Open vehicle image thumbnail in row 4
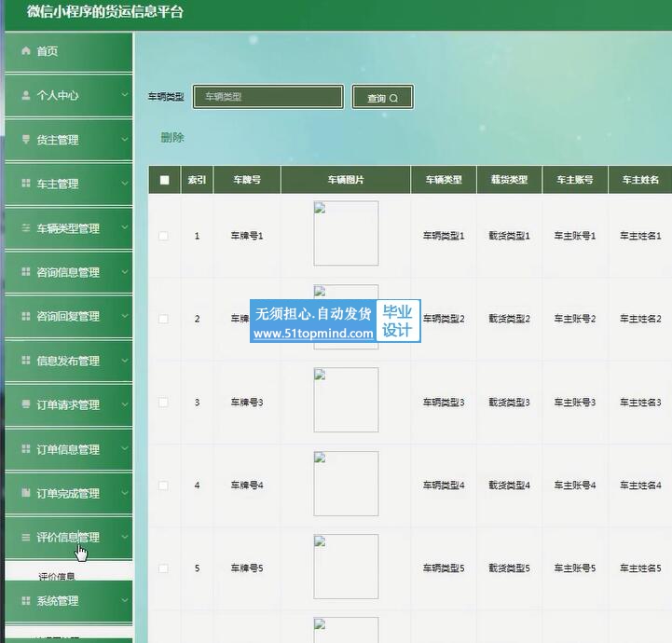672x643 pixels. [346, 484]
